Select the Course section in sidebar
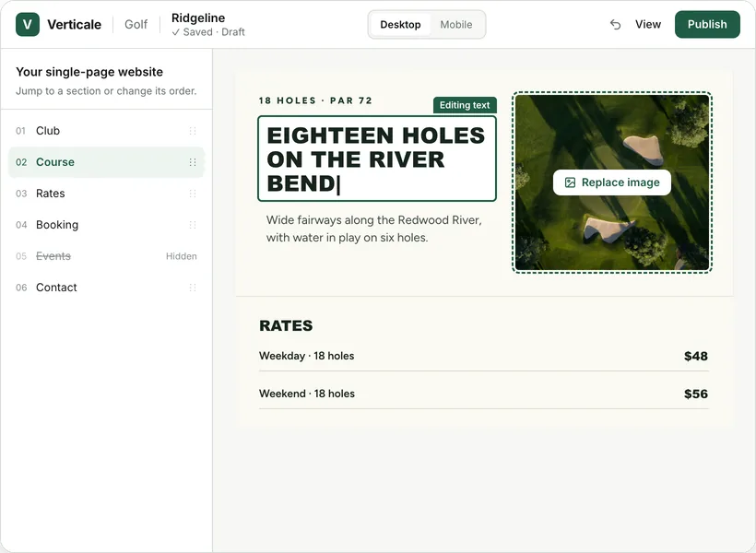 click(x=107, y=162)
